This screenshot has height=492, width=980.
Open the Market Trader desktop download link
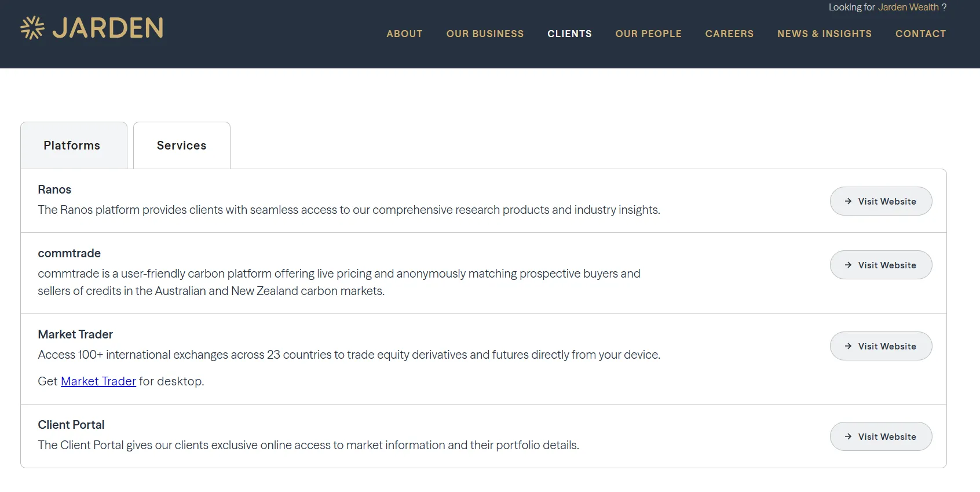[98, 381]
